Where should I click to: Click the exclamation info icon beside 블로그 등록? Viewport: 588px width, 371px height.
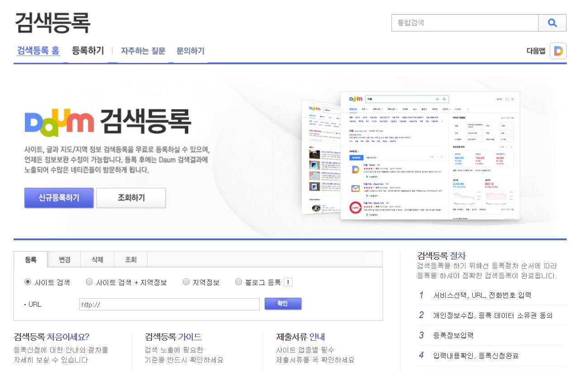[288, 282]
